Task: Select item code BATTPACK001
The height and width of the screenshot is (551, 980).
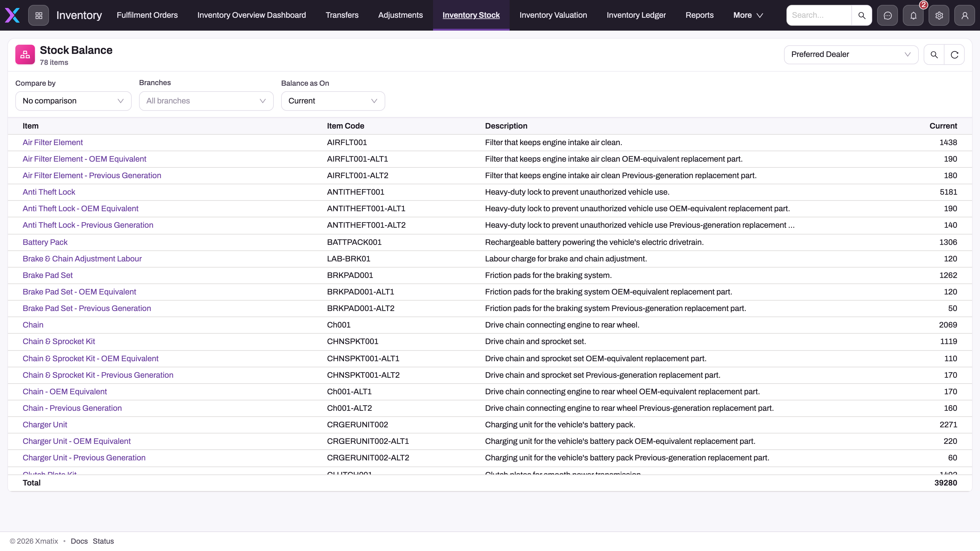Action: click(x=354, y=242)
